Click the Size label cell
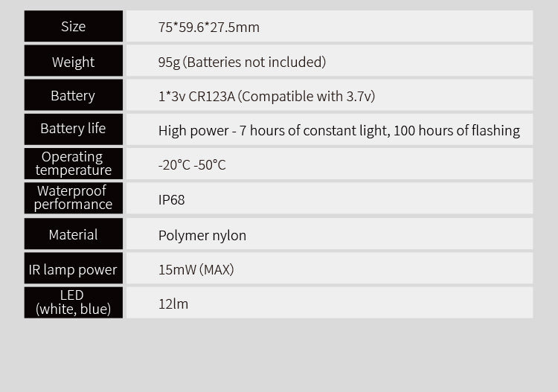 (x=74, y=26)
